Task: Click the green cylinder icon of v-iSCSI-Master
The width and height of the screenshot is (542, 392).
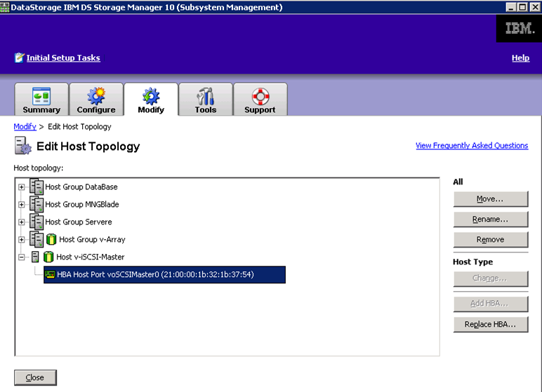Action: pos(48,257)
